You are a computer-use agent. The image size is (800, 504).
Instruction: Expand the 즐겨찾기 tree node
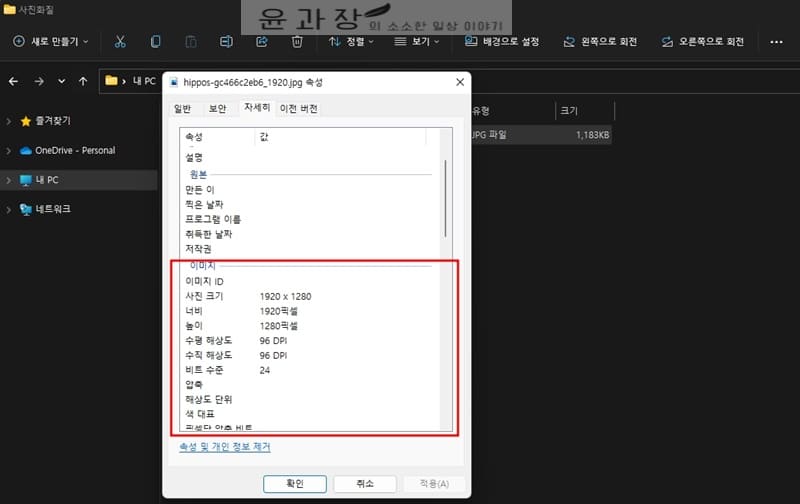pyautogui.click(x=9, y=121)
